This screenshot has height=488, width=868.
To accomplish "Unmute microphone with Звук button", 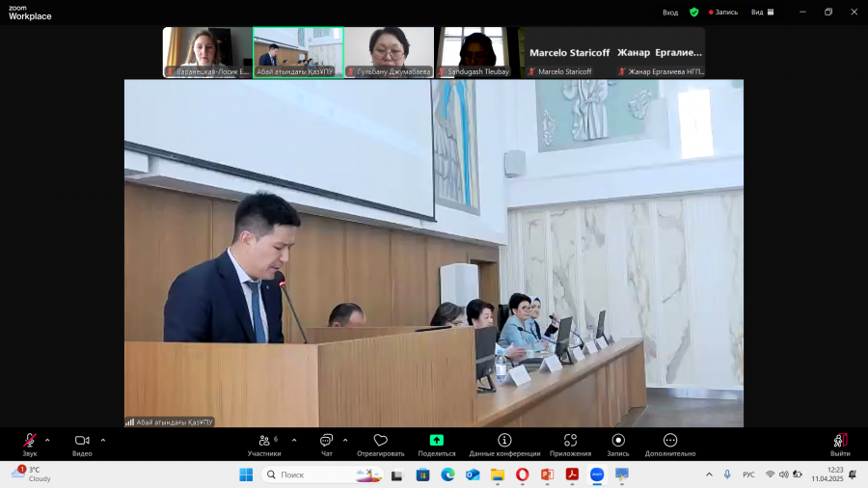I will 29,445.
